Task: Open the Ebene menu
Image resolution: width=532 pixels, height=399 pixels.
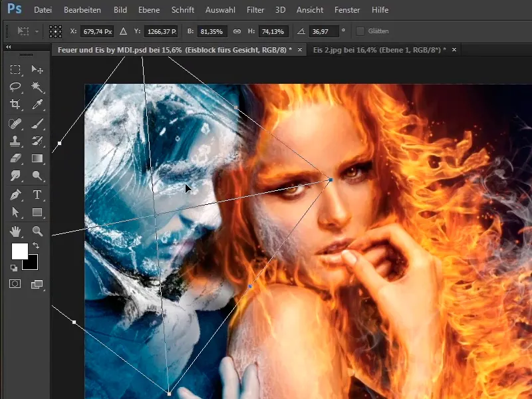Action: click(149, 10)
